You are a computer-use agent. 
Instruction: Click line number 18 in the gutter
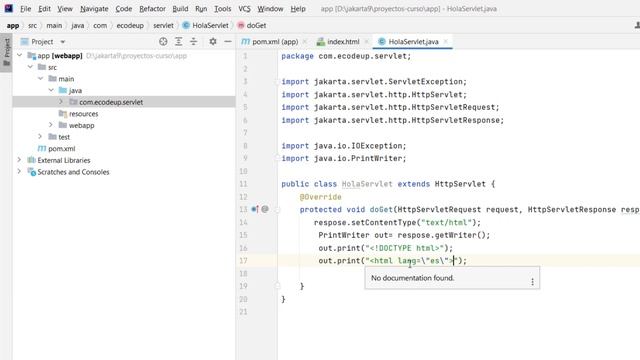243,273
